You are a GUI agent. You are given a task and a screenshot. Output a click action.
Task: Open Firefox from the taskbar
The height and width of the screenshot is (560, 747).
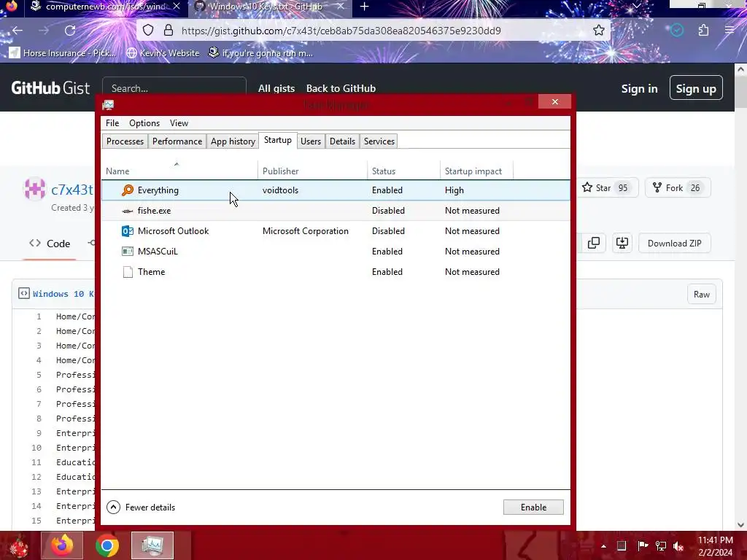click(x=62, y=545)
